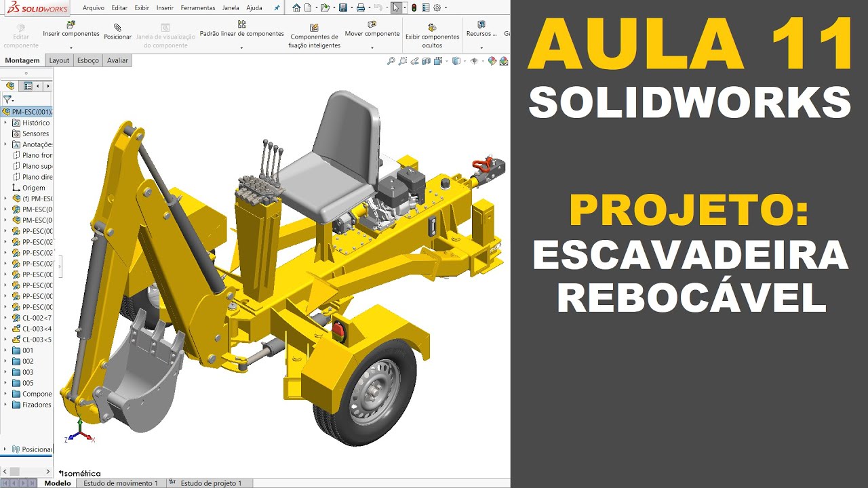This screenshot has width=868, height=488.
Task: Select the Sensores tree item
Action: click(x=31, y=134)
